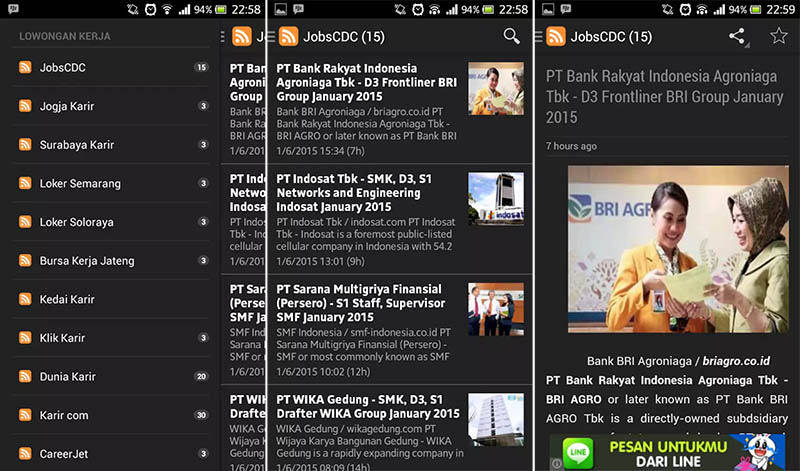800x471 pixels.
Task: Open Loker Semarang feed
Action: (111, 183)
